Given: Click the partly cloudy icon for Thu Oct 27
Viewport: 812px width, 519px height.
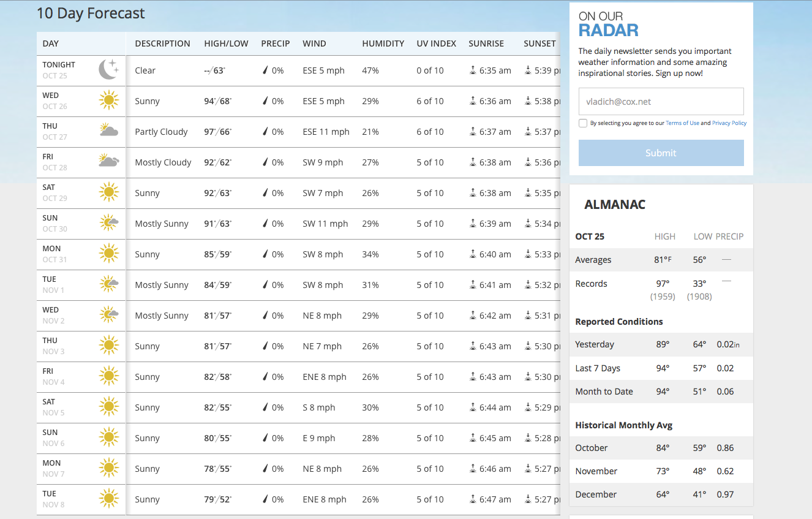Looking at the screenshot, I should (109, 130).
